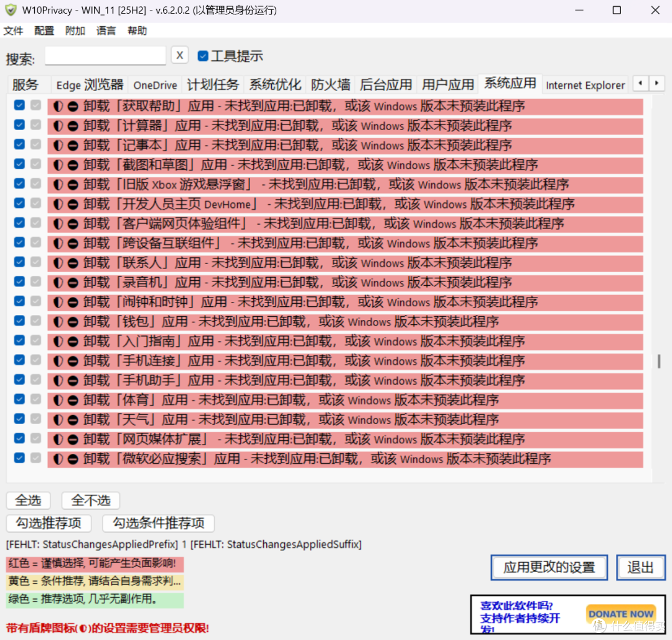Click the 退出 button

tap(641, 568)
